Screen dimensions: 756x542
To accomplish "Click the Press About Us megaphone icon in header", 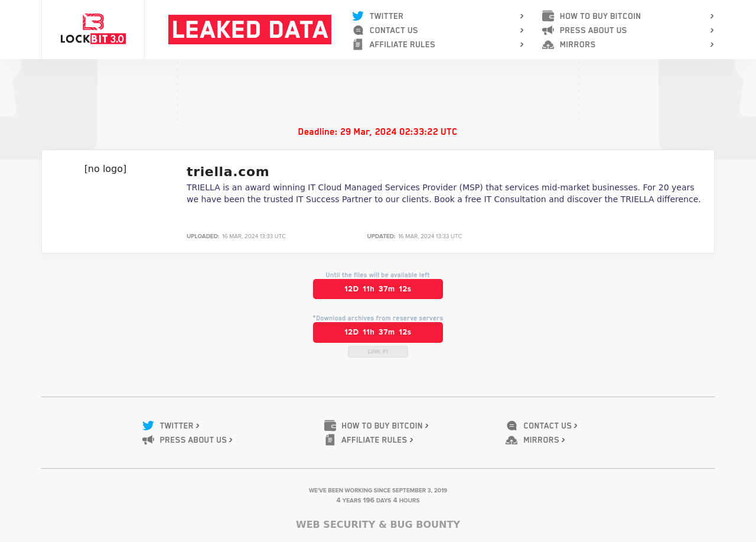I will [x=548, y=30].
